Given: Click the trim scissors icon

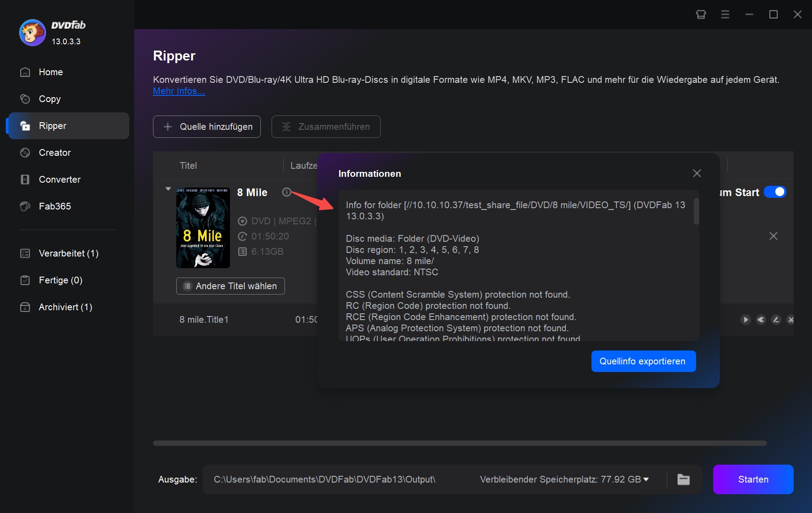Looking at the screenshot, I should pyautogui.click(x=791, y=320).
